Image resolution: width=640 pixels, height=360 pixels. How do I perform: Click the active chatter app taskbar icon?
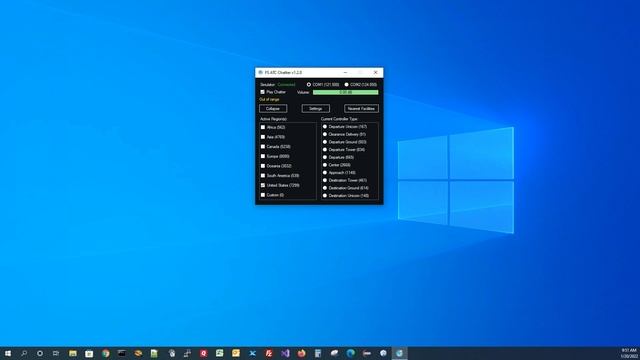(399, 353)
